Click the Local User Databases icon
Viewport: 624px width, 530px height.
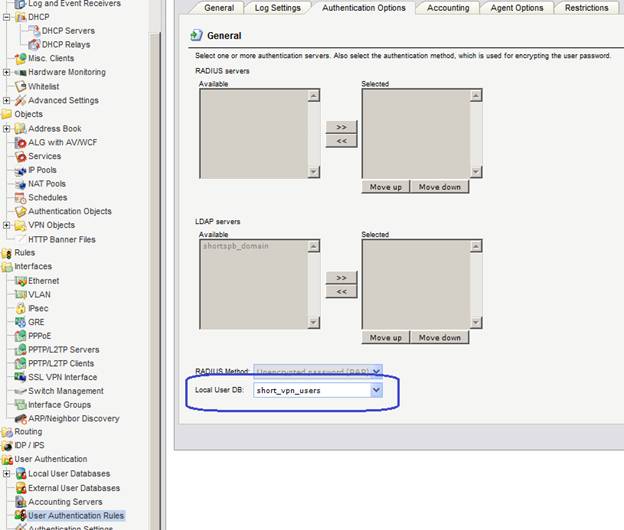(x=20, y=473)
